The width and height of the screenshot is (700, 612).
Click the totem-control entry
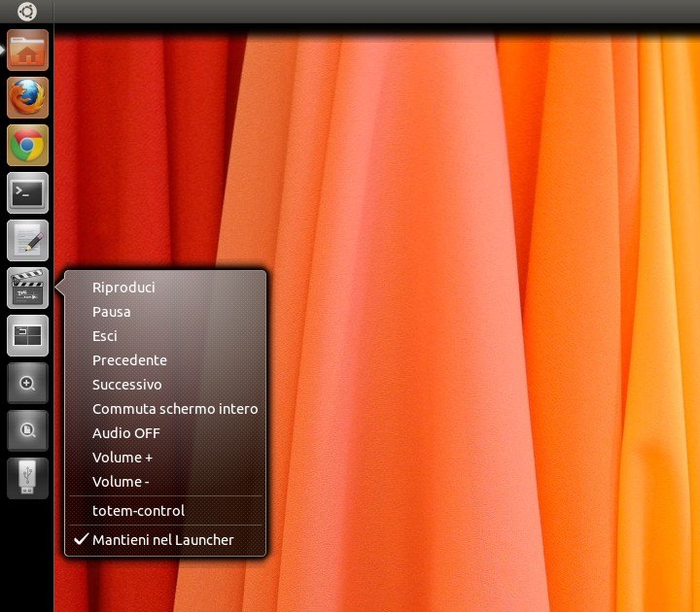[x=165, y=511]
